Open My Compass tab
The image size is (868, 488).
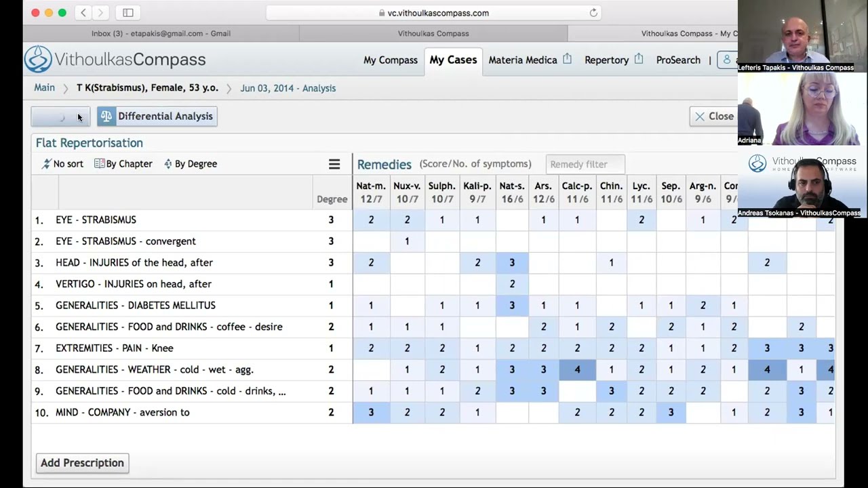pyautogui.click(x=391, y=60)
